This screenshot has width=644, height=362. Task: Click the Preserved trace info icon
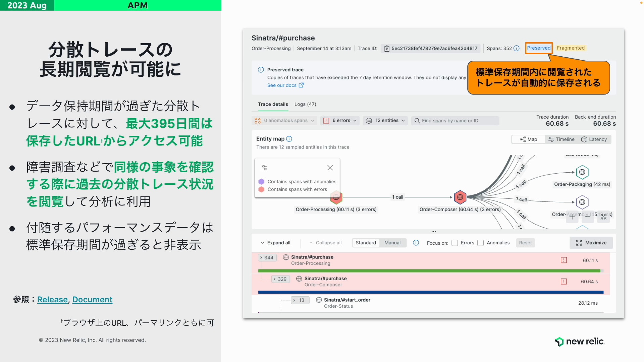pyautogui.click(x=261, y=70)
